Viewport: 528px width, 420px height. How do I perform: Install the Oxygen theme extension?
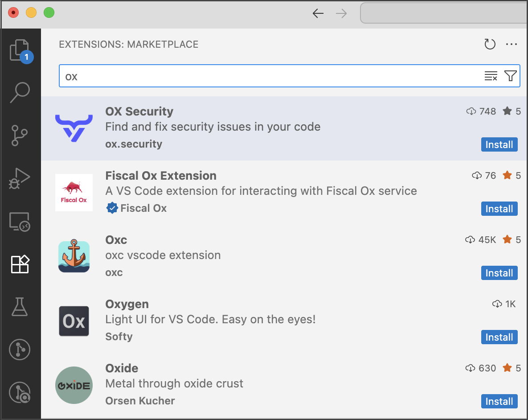[x=499, y=337]
